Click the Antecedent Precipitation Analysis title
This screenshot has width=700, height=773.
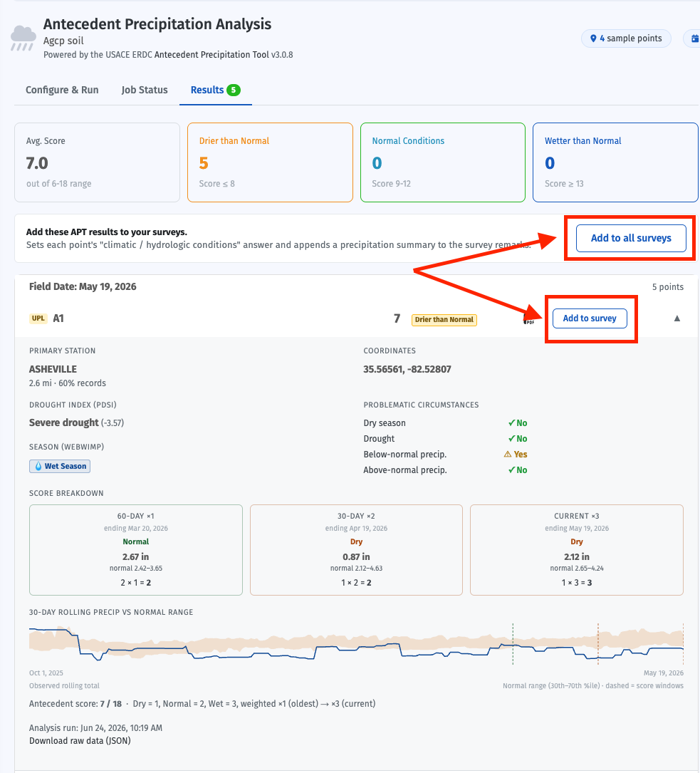pos(157,24)
